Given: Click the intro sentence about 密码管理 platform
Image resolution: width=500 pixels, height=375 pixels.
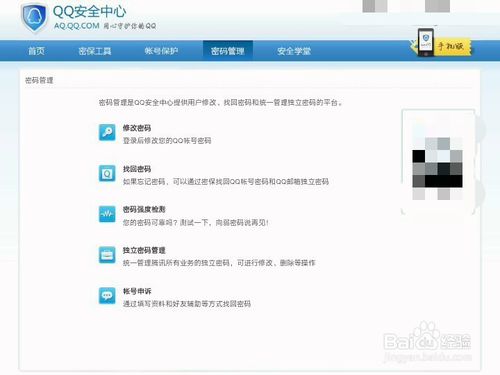Looking at the screenshot, I should point(220,102).
